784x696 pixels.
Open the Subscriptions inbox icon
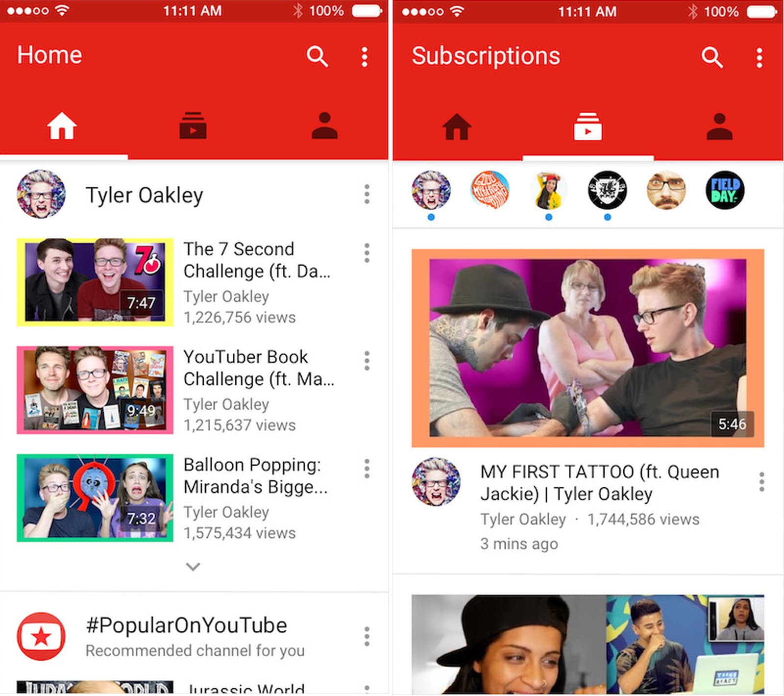[194, 126]
